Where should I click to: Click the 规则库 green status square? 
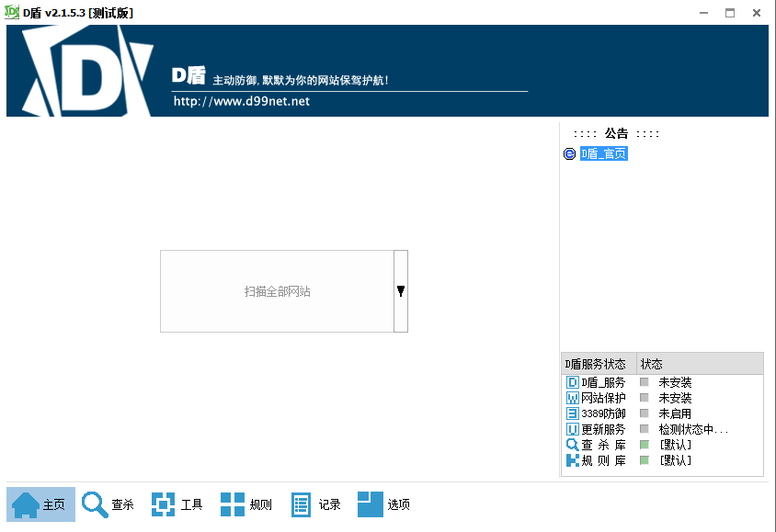(x=645, y=460)
